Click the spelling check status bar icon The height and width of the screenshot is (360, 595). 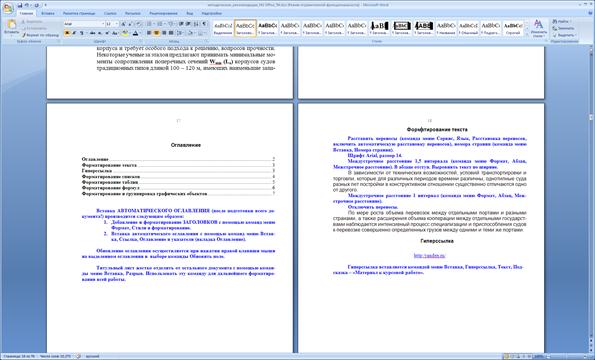point(78,356)
